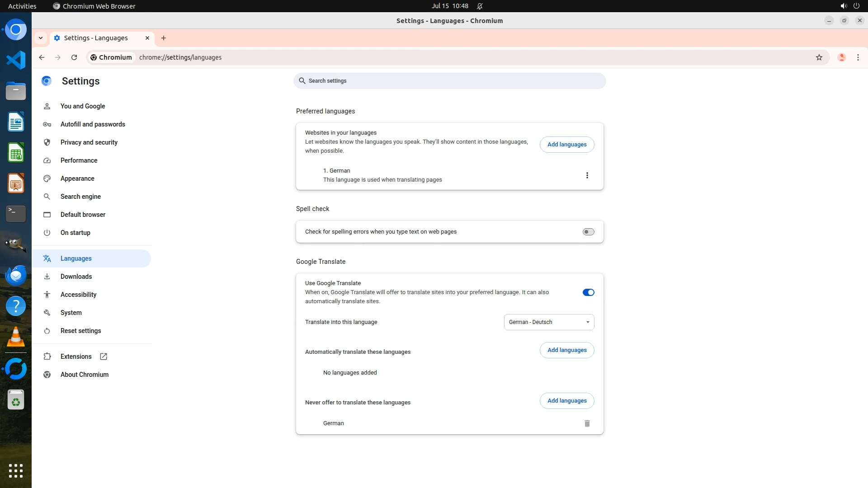Turn off Use Google Translate switch

588,292
